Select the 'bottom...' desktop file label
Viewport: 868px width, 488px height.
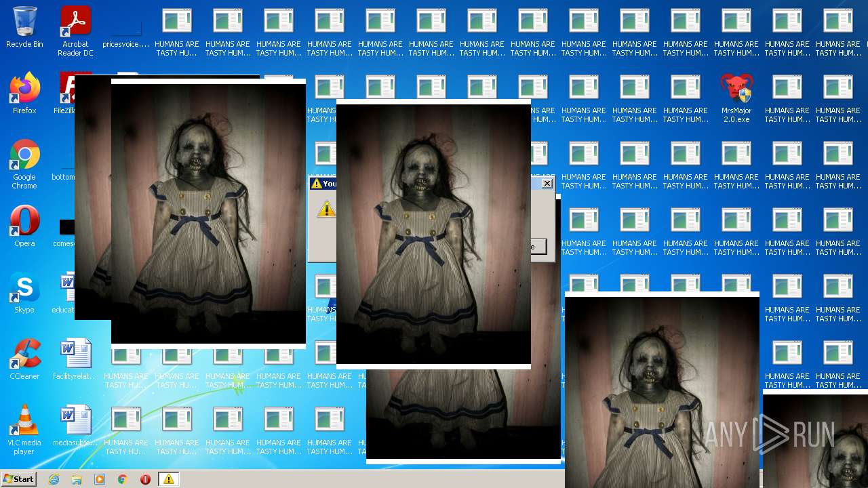pos(63,177)
